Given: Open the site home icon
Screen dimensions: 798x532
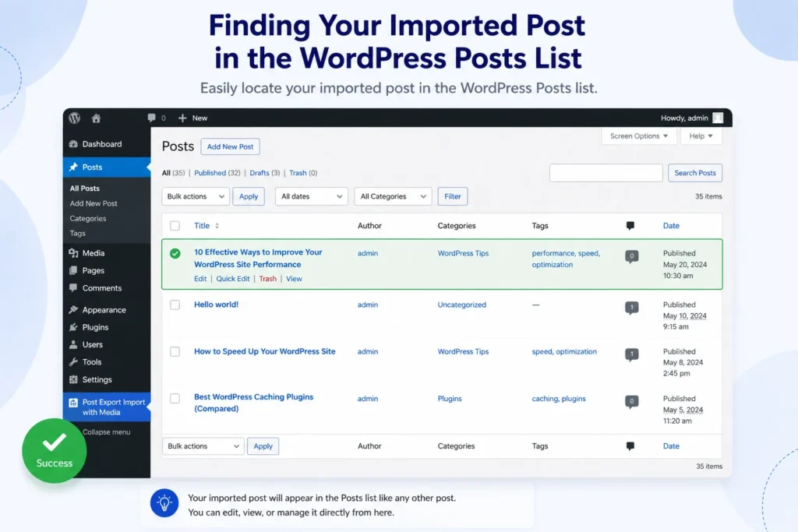Looking at the screenshot, I should point(96,118).
